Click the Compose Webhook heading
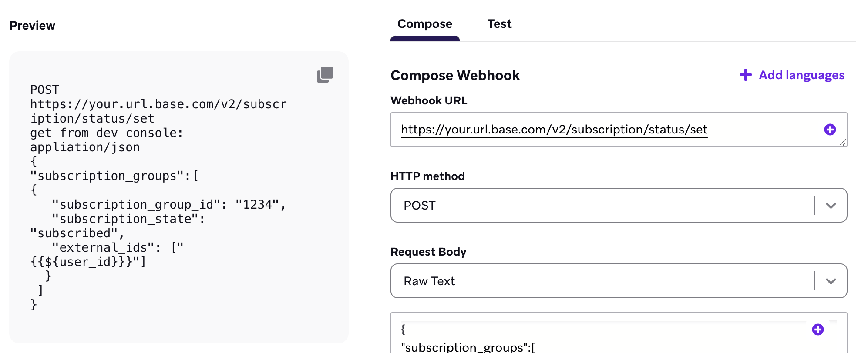868x353 pixels. (x=455, y=76)
